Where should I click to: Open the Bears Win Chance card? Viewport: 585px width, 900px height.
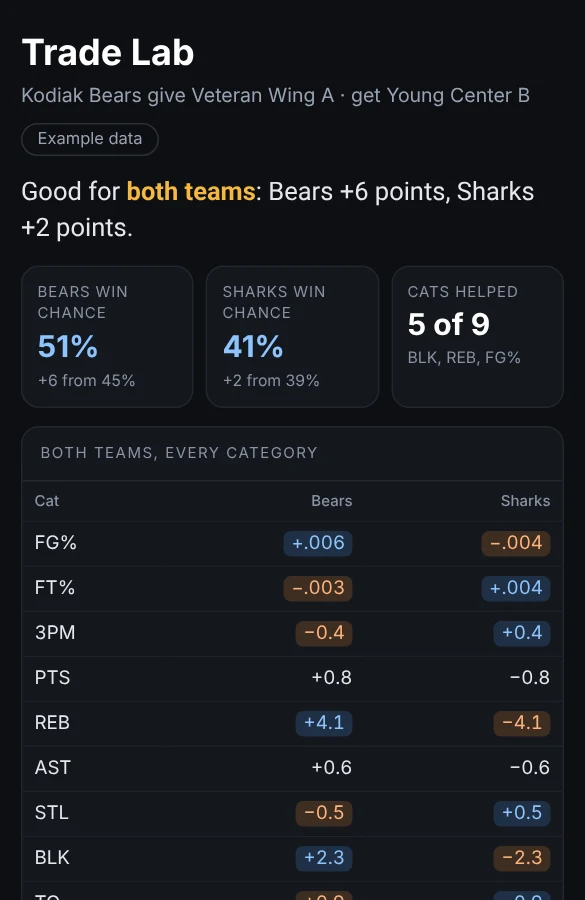107,336
